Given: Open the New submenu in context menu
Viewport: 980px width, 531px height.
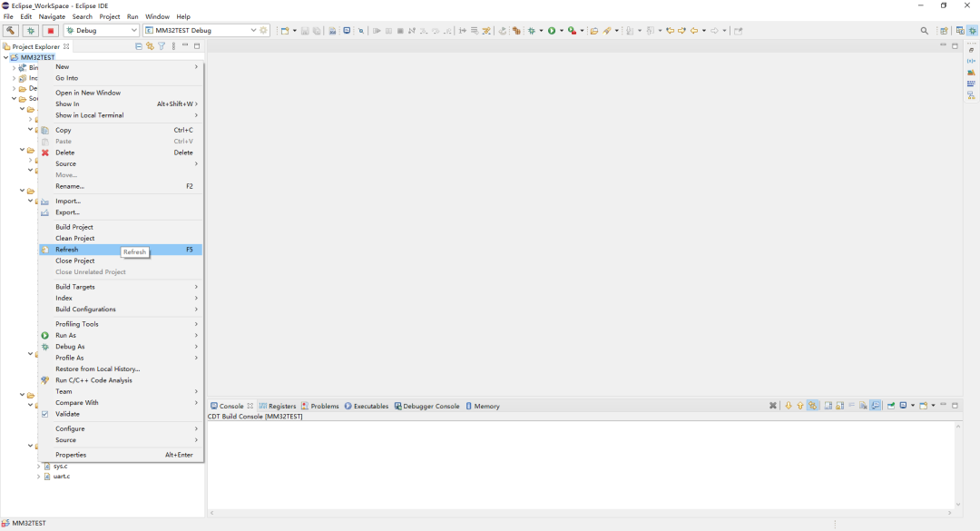Looking at the screenshot, I should [x=122, y=67].
